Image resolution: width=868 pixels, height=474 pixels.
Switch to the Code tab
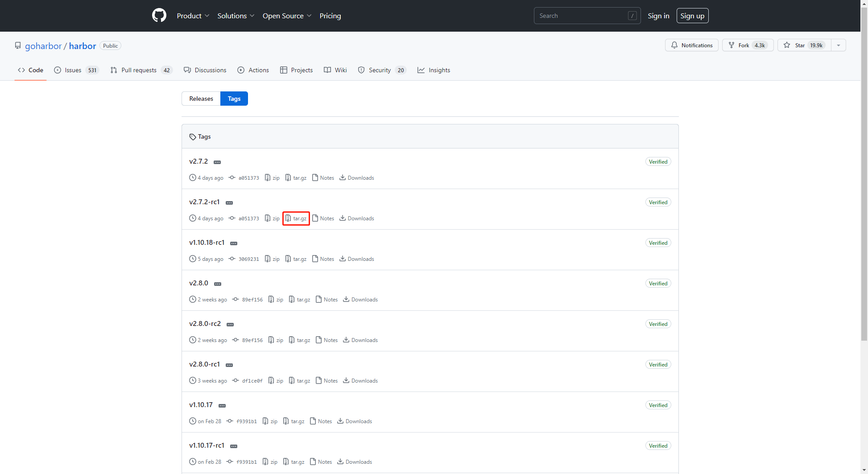[30, 70]
